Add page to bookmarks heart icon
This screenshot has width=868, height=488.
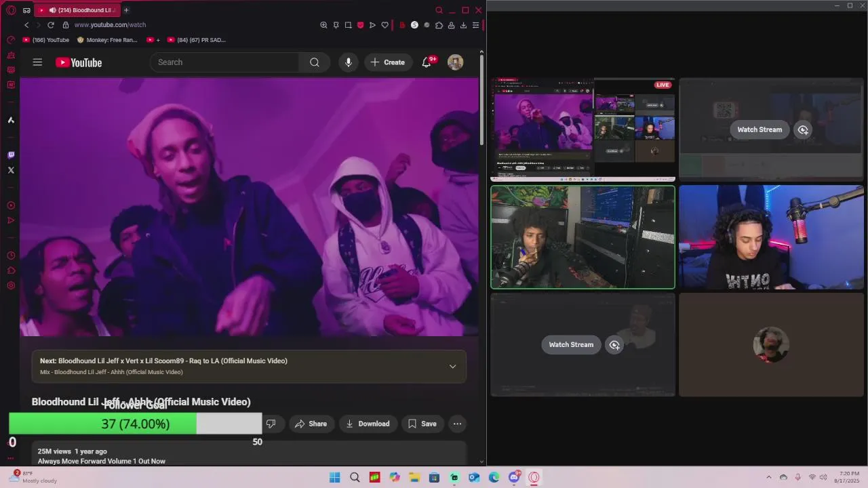pyautogui.click(x=384, y=25)
